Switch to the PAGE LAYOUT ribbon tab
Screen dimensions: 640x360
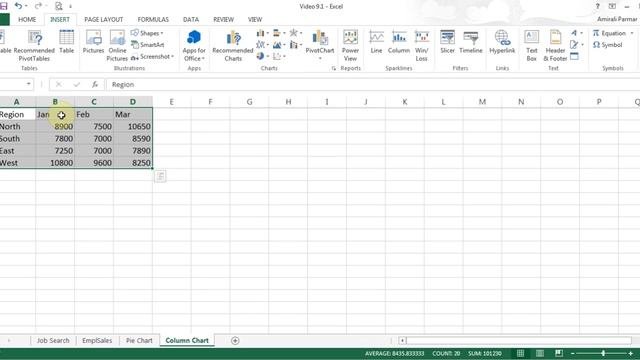click(x=103, y=20)
